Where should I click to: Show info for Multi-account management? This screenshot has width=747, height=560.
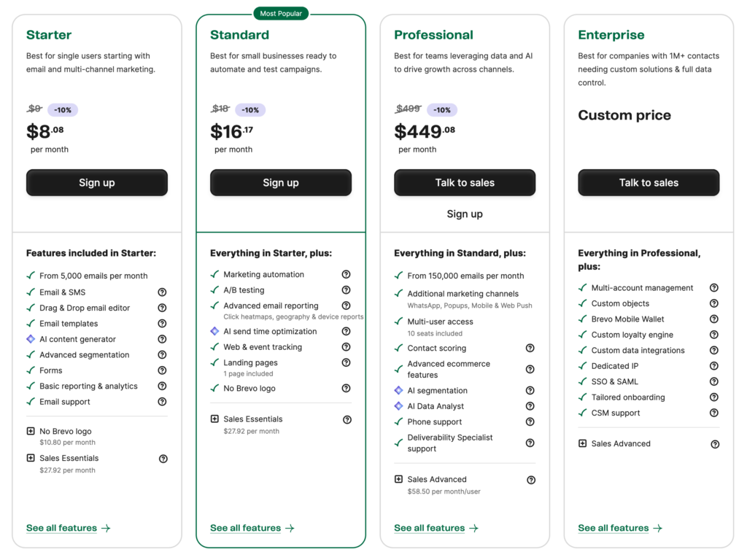(714, 288)
